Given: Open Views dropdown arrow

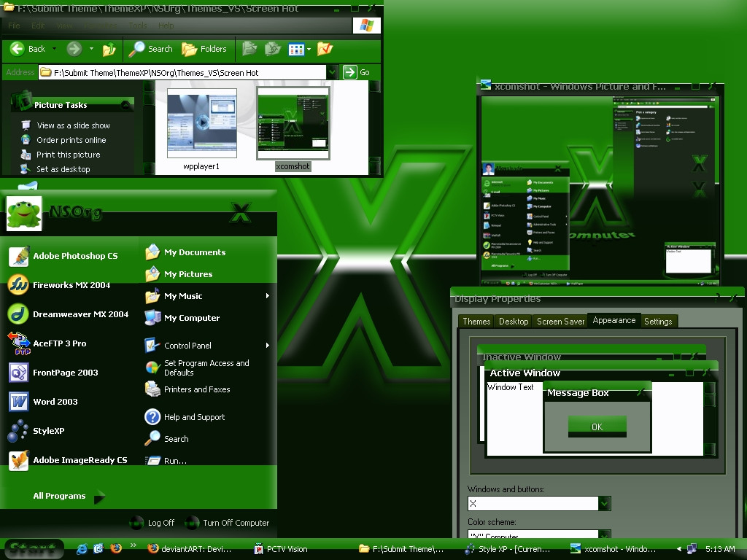Looking at the screenshot, I should 309,49.
